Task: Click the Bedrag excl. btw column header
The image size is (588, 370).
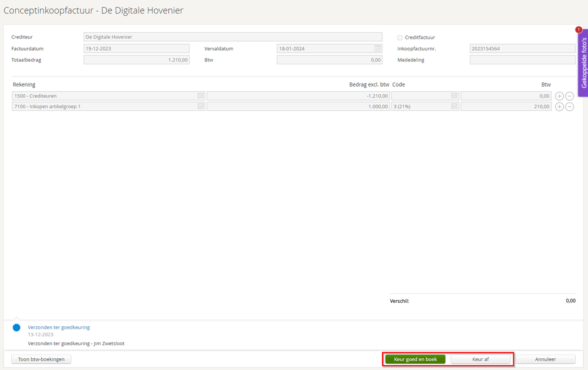Action: [x=369, y=84]
